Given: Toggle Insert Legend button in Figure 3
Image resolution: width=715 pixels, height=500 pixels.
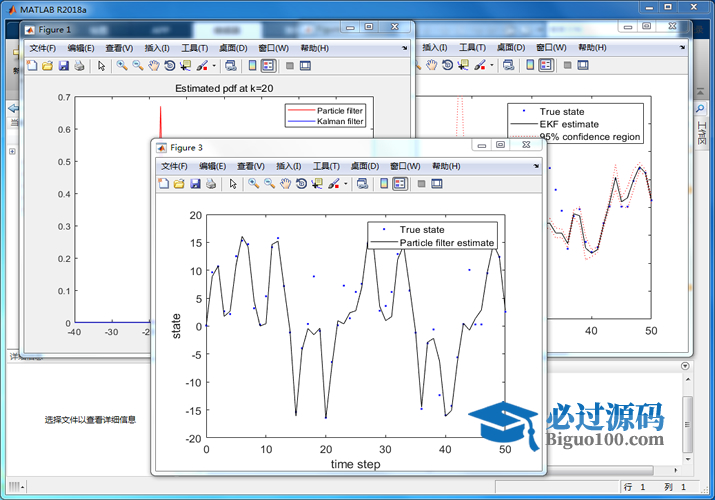Looking at the screenshot, I should [400, 184].
